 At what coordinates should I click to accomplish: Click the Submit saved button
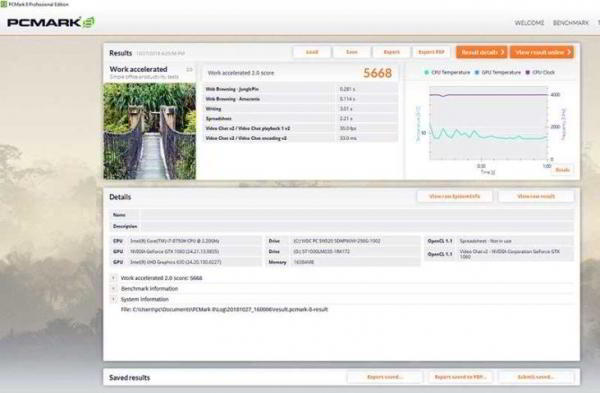point(535,377)
